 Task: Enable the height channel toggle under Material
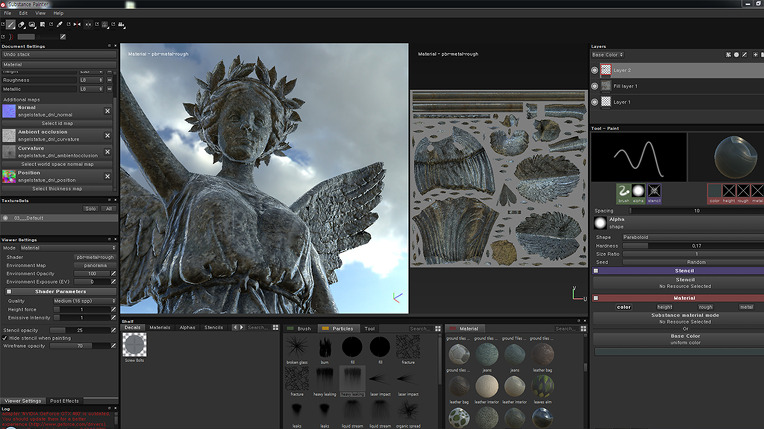coord(665,307)
